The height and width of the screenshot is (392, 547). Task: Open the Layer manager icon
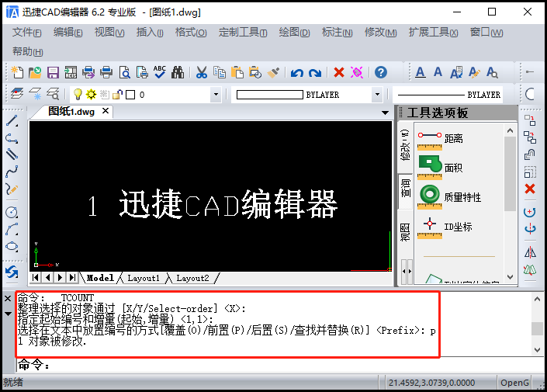pyautogui.click(x=17, y=94)
